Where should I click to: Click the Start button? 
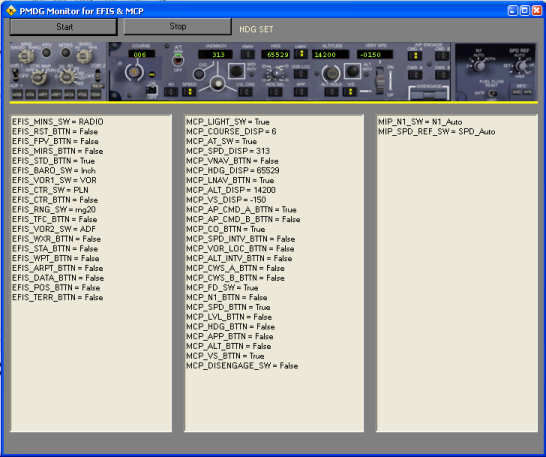(x=63, y=27)
